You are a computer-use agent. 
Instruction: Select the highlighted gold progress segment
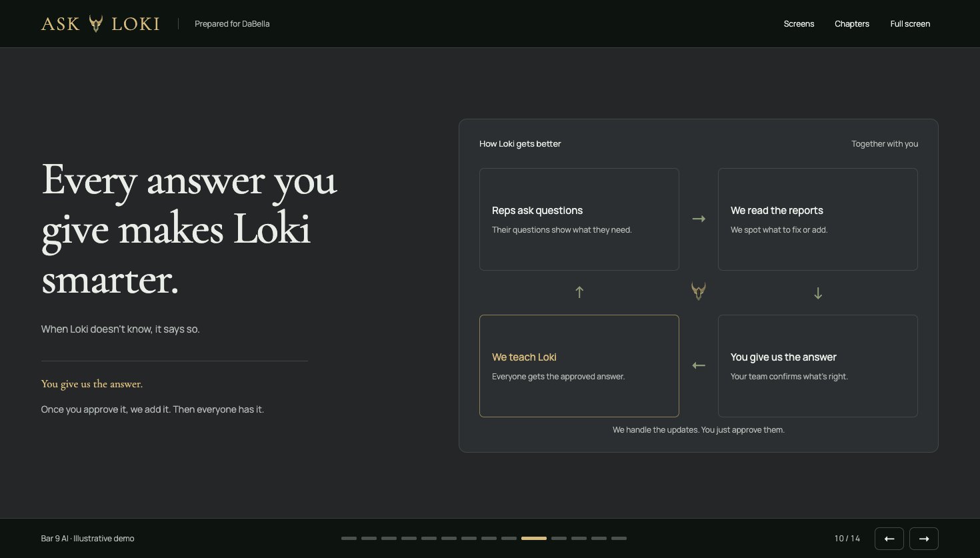point(534,538)
